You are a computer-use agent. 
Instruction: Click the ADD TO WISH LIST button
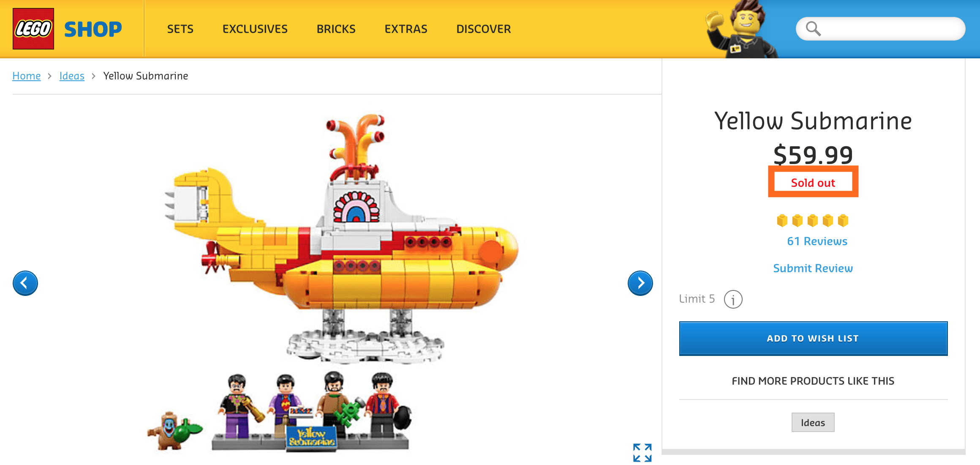click(812, 338)
